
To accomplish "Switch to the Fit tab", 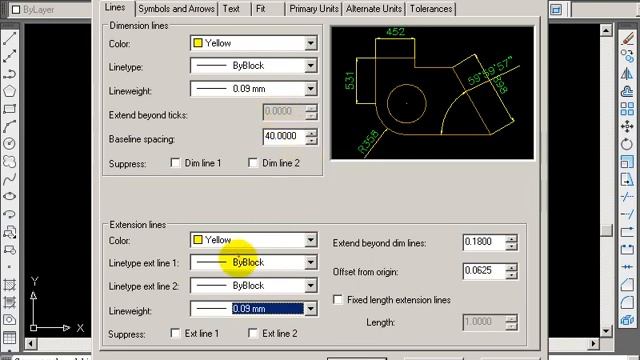I will tap(261, 9).
